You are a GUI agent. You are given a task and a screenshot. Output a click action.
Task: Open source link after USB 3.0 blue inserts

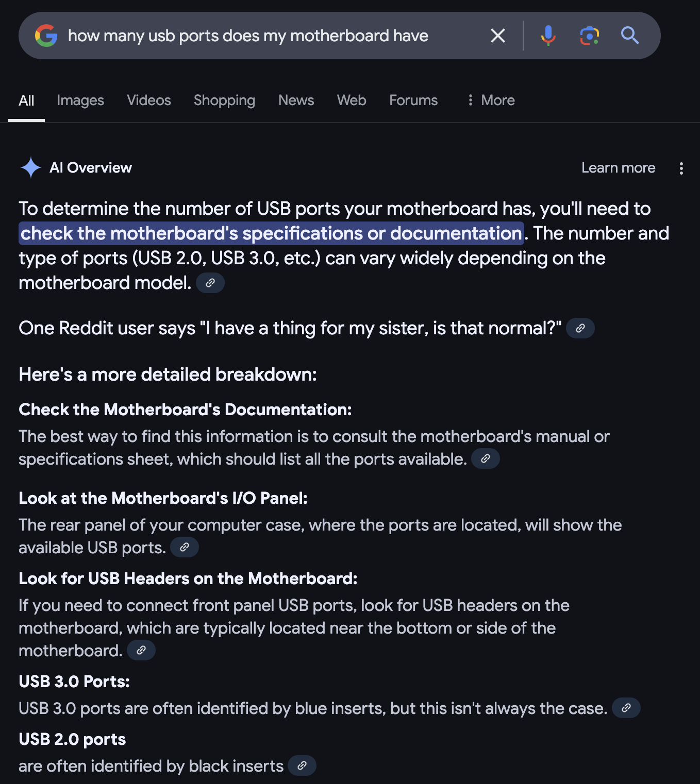pyautogui.click(x=626, y=708)
